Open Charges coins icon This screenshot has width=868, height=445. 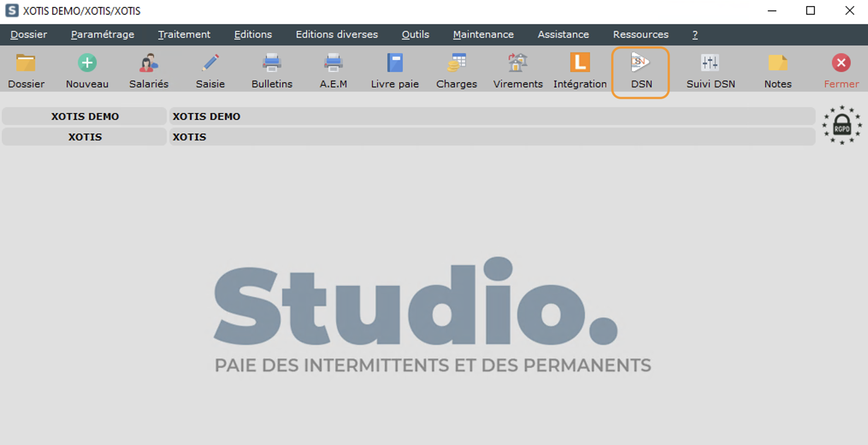tap(456, 63)
